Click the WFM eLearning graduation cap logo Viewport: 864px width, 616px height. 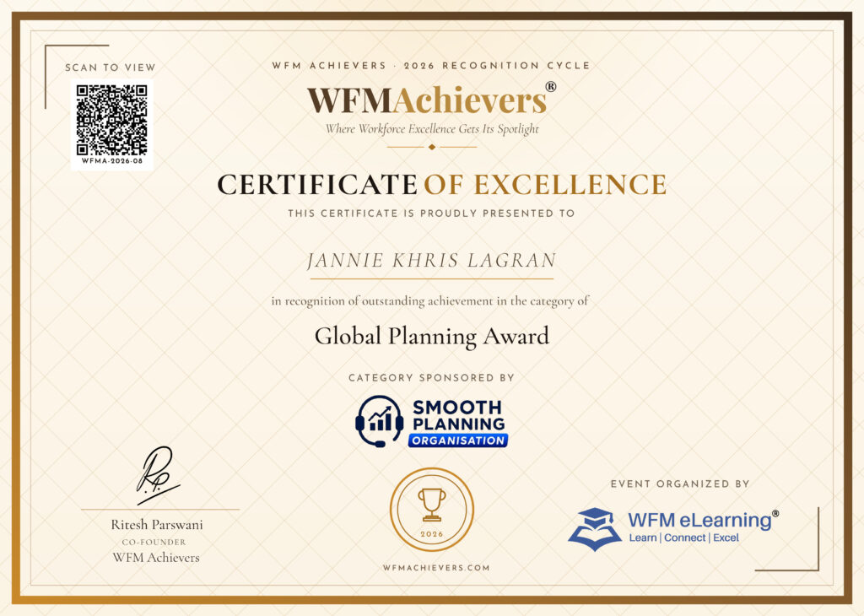tap(595, 529)
